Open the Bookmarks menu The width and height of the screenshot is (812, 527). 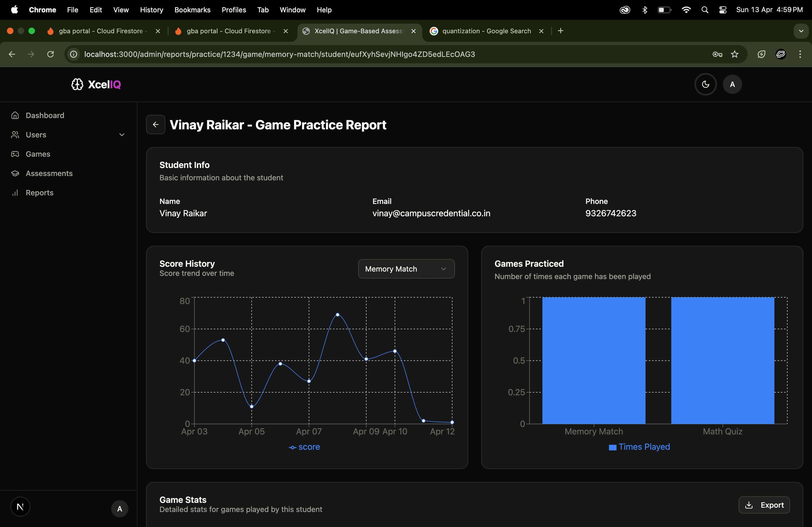193,10
